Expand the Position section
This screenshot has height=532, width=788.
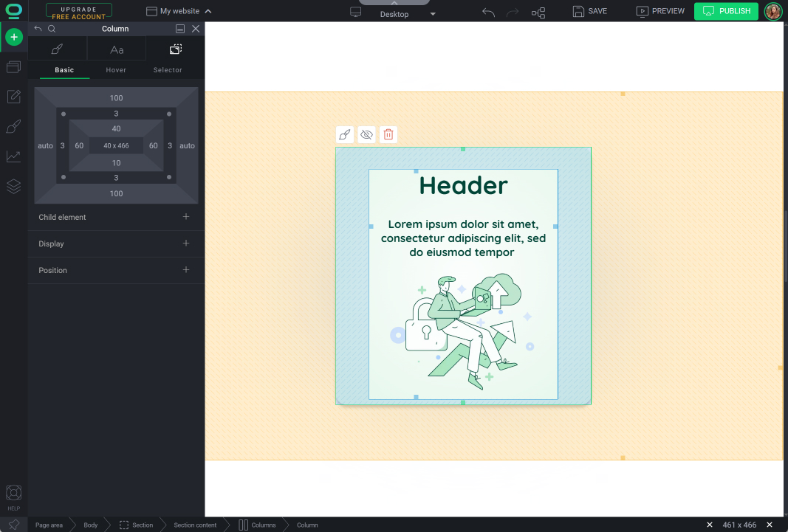pyautogui.click(x=116, y=271)
